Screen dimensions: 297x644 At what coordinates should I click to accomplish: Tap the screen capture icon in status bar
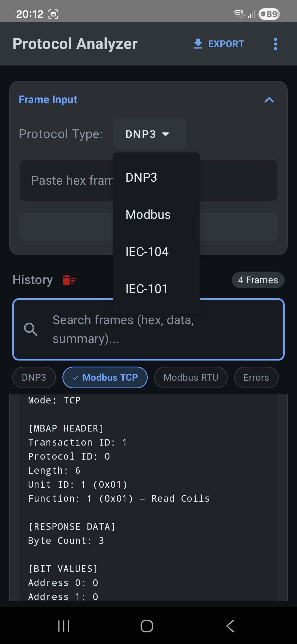53,14
